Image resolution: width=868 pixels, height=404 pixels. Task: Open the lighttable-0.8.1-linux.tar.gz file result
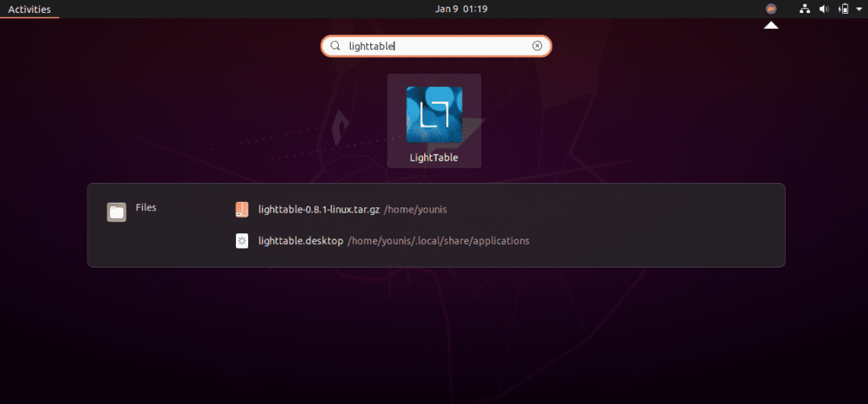[341, 210]
